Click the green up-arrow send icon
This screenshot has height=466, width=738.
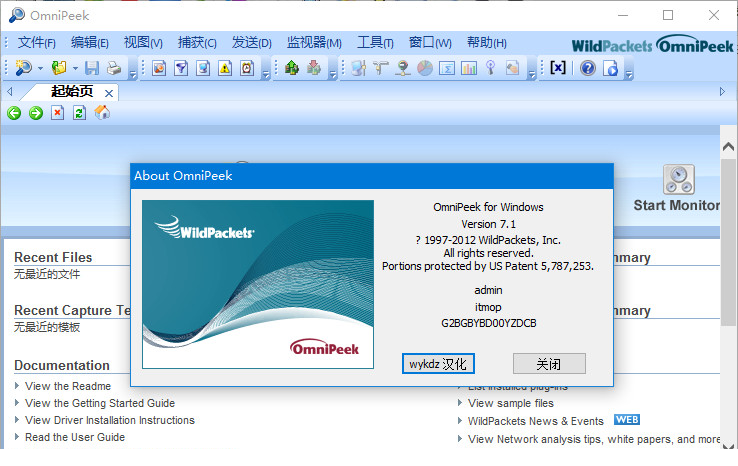(292, 68)
